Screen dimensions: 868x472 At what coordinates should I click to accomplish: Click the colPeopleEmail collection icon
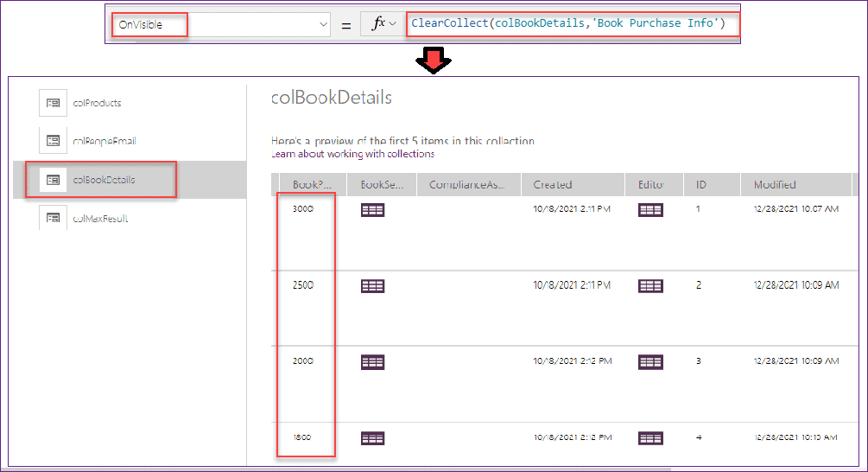(x=54, y=141)
